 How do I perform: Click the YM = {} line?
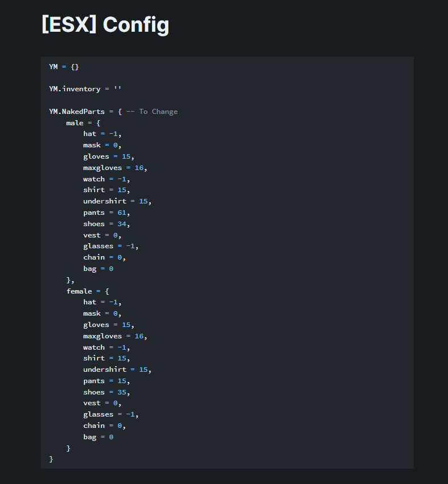click(64, 67)
